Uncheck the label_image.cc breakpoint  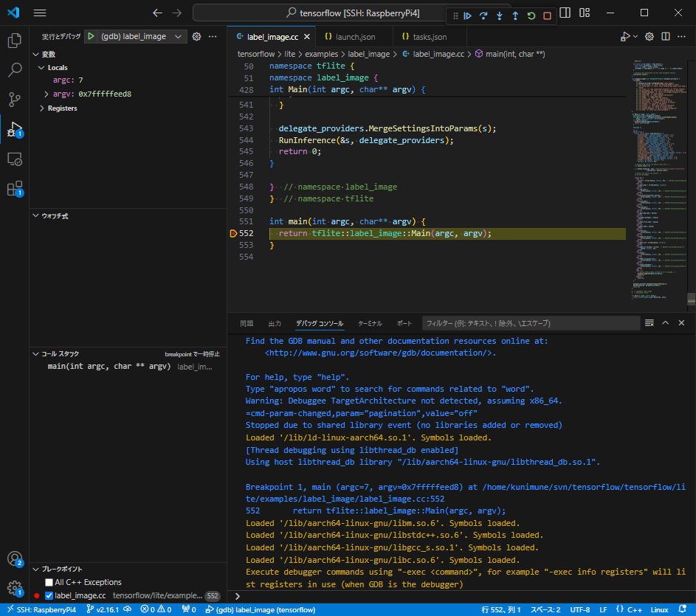[49, 595]
